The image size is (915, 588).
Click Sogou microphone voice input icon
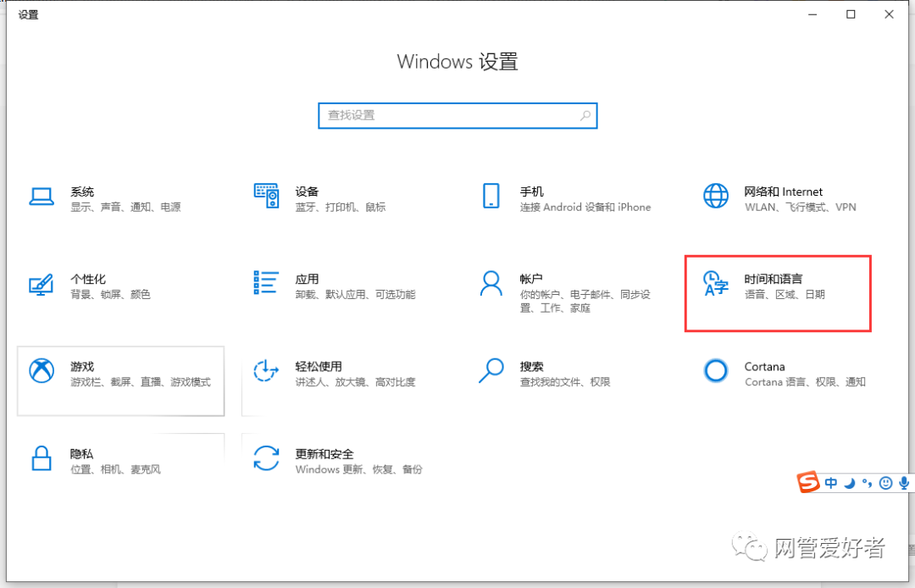tap(904, 483)
